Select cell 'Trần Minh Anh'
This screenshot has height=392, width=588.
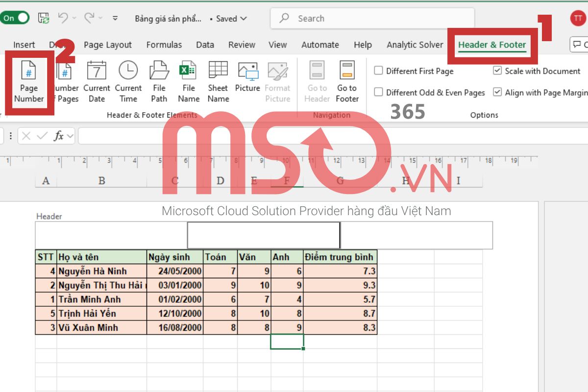coord(102,299)
